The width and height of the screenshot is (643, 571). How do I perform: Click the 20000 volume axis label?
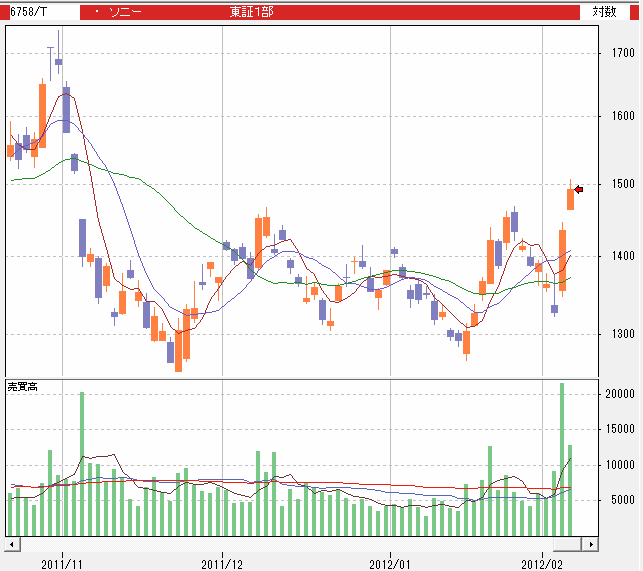(620, 394)
